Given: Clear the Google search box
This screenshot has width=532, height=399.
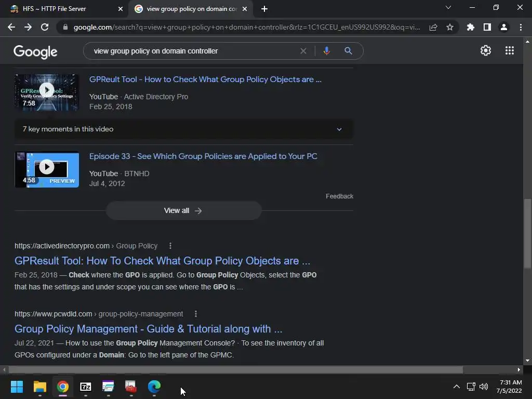Looking at the screenshot, I should pos(303,51).
